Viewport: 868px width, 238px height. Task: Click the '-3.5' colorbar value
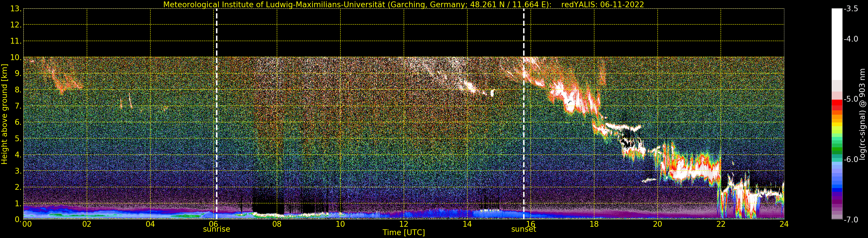[851, 9]
